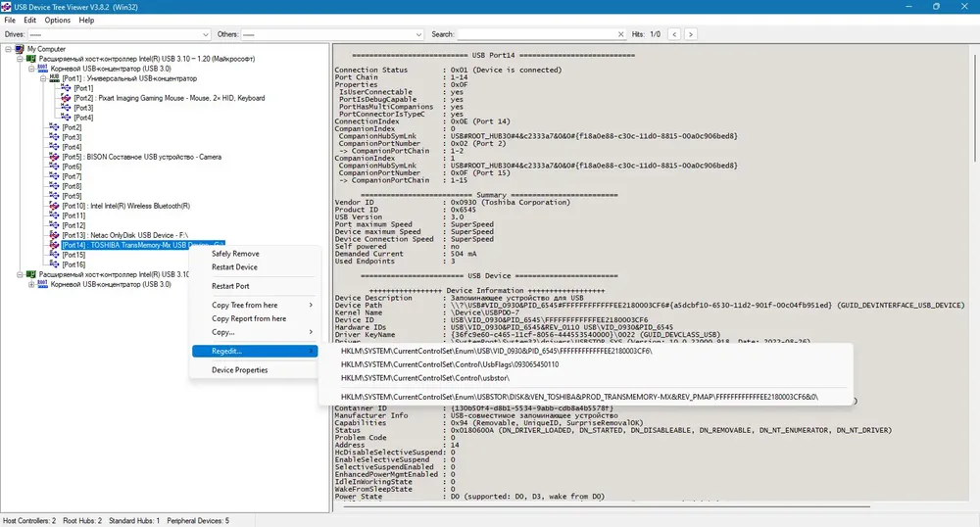Image resolution: width=980 pixels, height=527 pixels.
Task: Open Device Properties from context menu
Action: click(255, 369)
